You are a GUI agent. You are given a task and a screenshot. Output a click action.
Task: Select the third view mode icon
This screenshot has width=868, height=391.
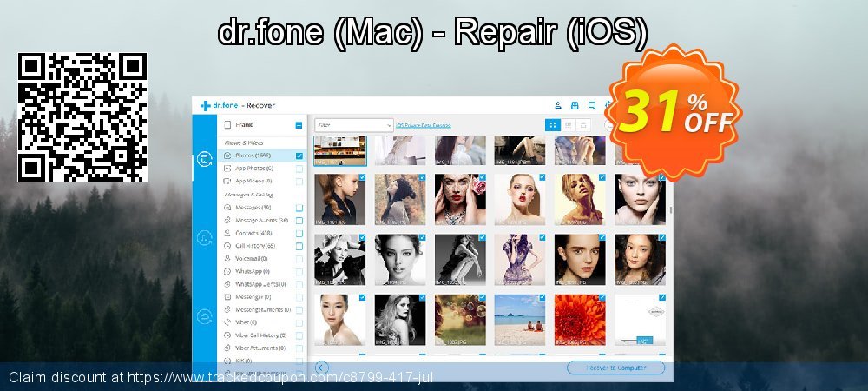(583, 125)
